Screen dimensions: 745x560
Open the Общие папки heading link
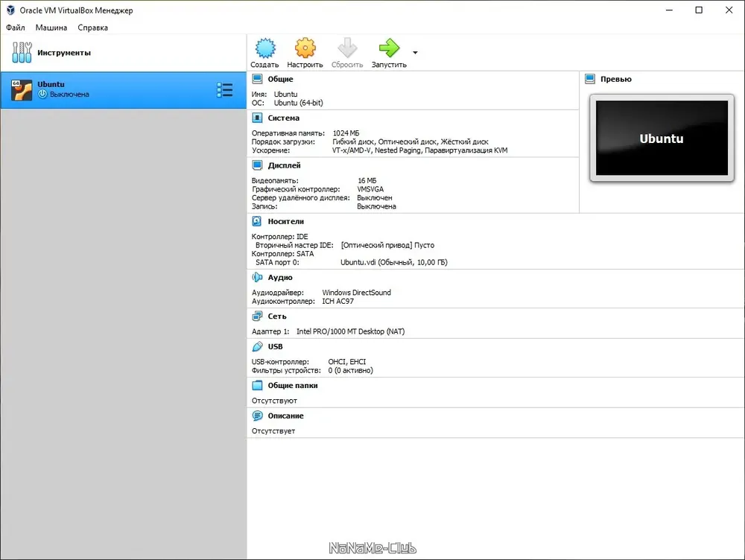pyautogui.click(x=293, y=386)
